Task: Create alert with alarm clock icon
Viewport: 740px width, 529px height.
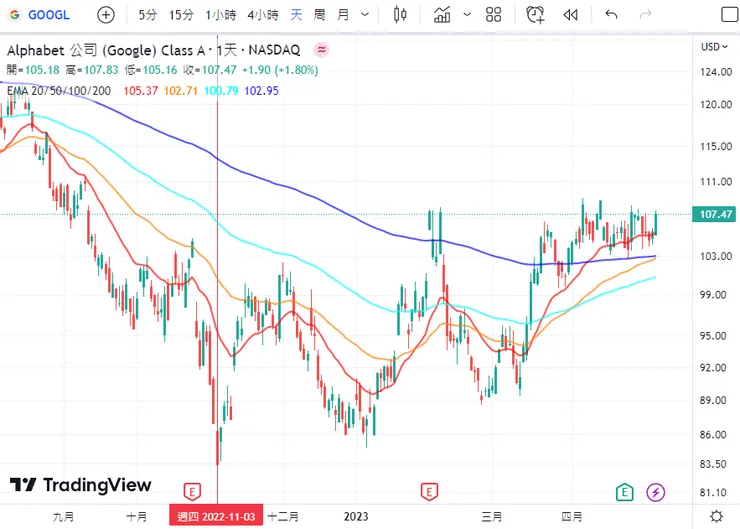Action: pyautogui.click(x=535, y=15)
